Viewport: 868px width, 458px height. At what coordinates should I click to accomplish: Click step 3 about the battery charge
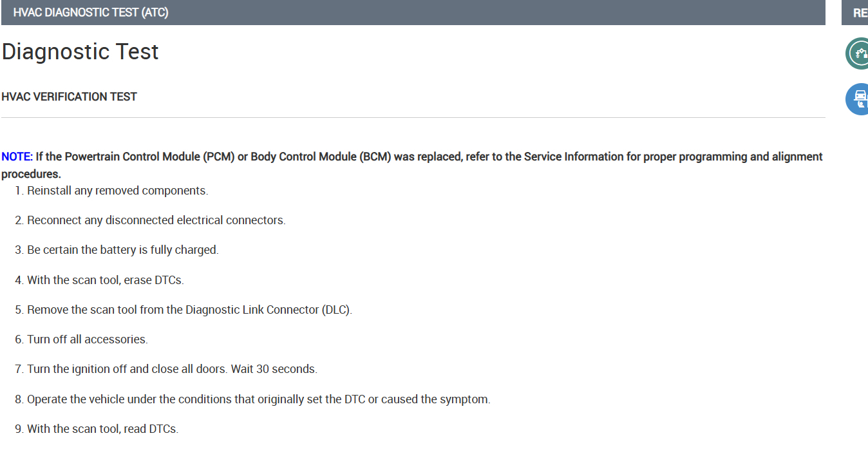122,250
